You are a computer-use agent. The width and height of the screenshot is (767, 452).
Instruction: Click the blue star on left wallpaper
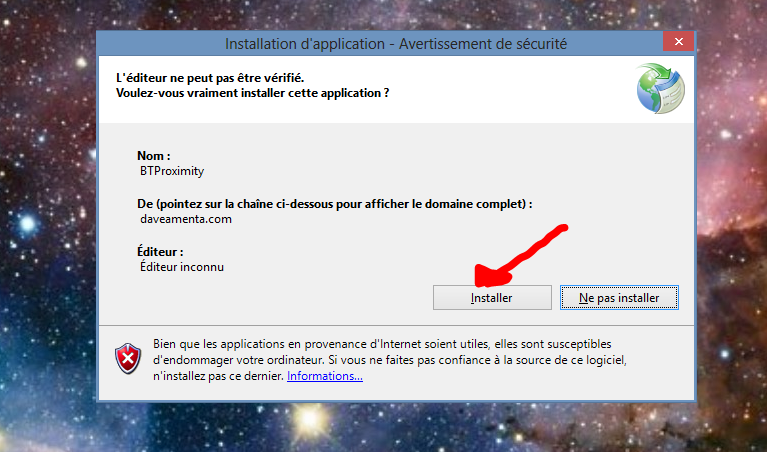[x=27, y=225]
